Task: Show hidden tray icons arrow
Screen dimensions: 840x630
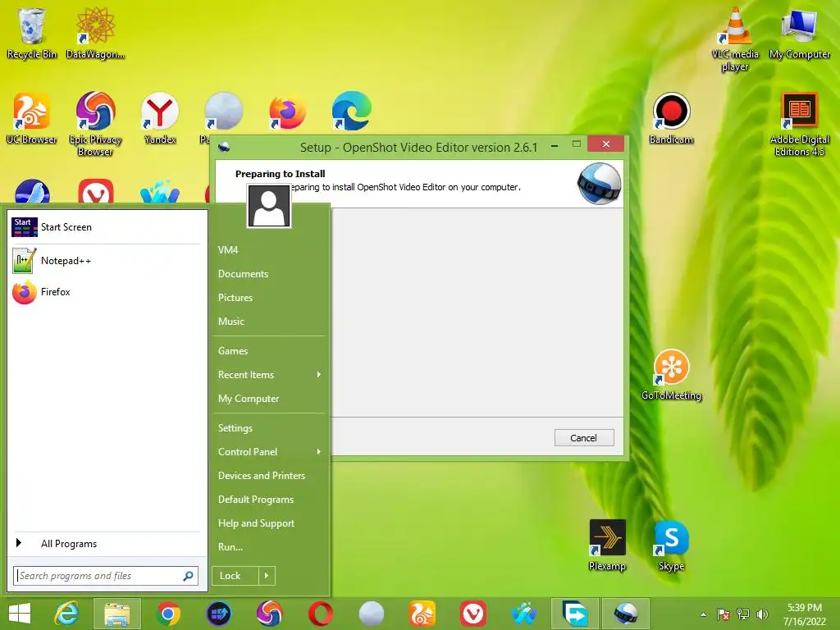Action: [x=703, y=614]
